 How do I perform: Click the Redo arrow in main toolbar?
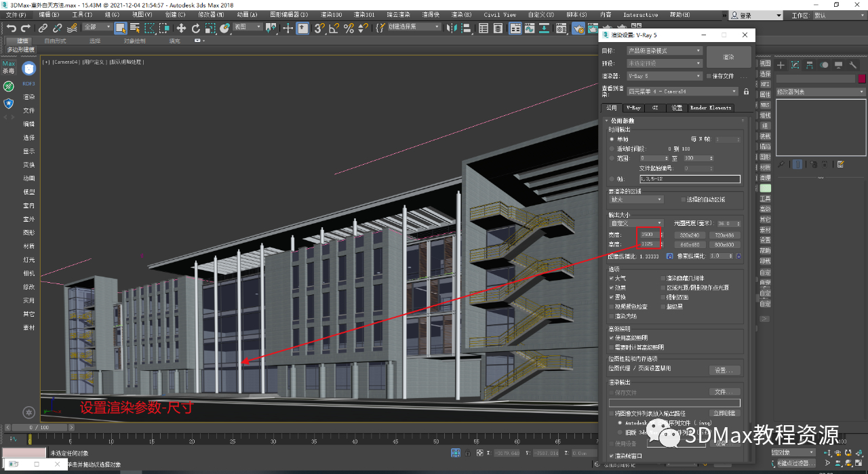pyautogui.click(x=26, y=28)
